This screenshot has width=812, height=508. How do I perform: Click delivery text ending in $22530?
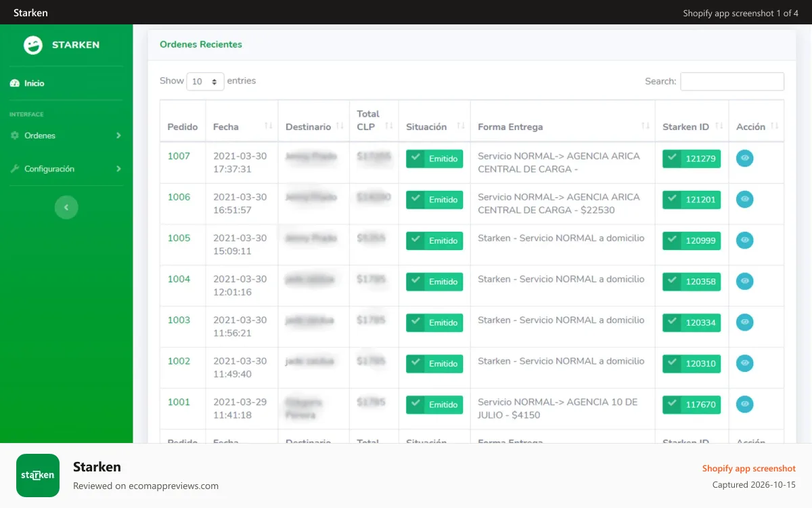point(559,203)
